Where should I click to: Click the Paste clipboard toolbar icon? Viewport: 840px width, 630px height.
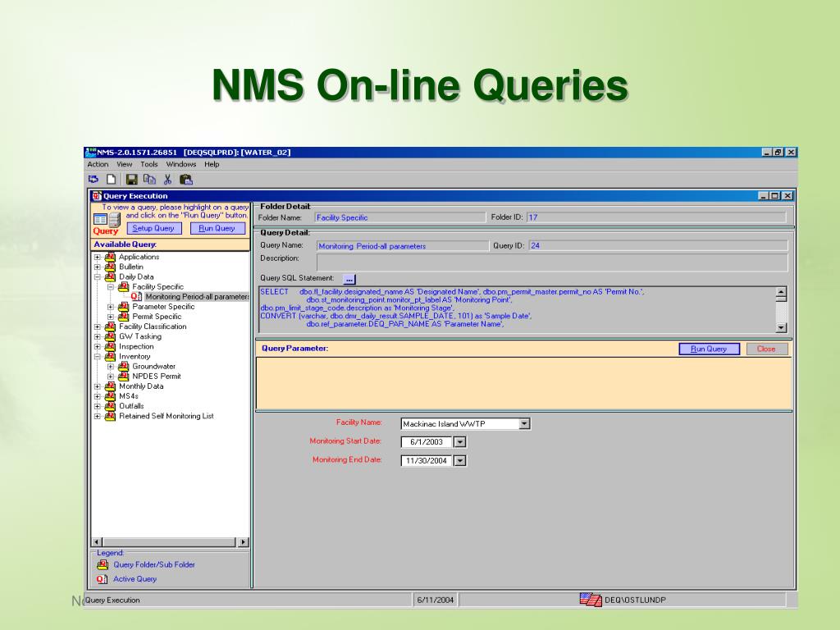186,180
